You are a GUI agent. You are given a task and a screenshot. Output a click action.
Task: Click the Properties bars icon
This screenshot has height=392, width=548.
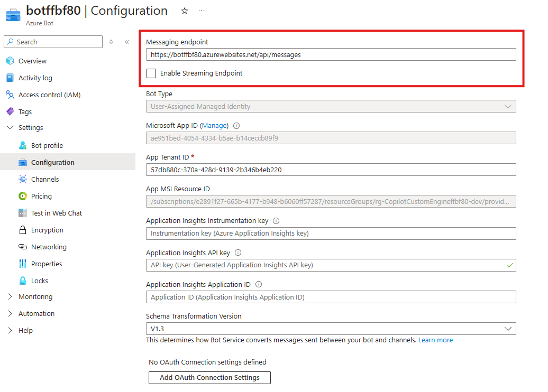point(23,264)
